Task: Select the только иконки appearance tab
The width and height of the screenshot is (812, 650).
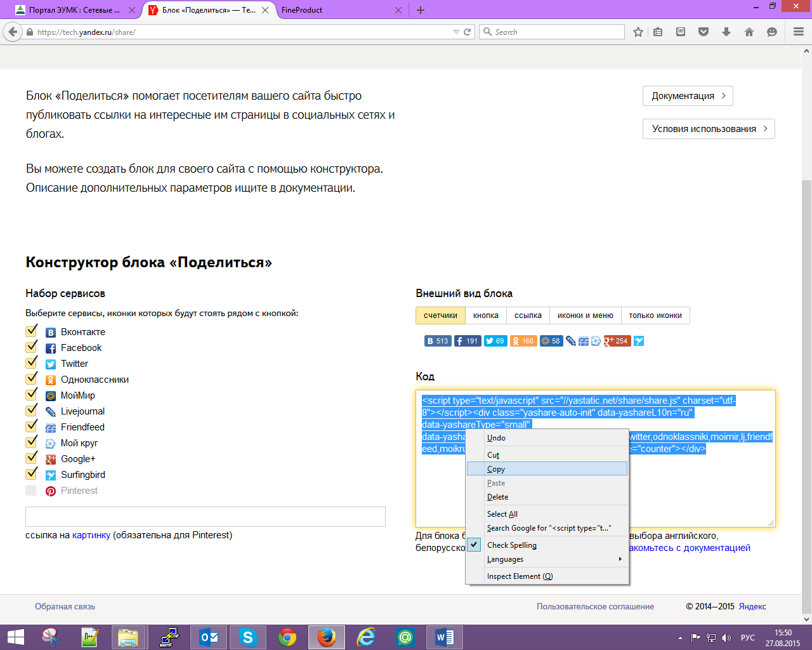Action: click(x=655, y=315)
